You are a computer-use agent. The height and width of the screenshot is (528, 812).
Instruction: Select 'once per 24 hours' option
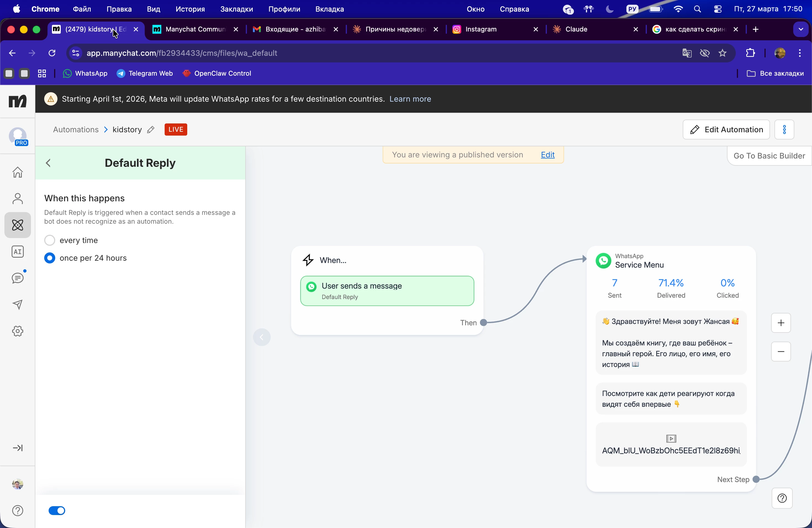point(50,258)
